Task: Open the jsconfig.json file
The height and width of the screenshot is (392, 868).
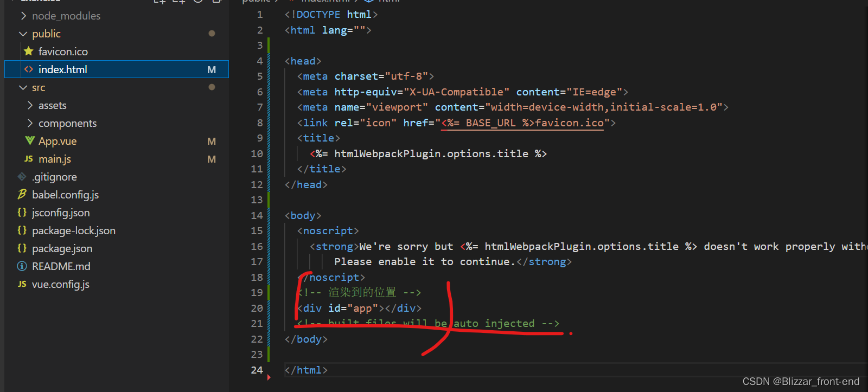Action: [x=61, y=213]
